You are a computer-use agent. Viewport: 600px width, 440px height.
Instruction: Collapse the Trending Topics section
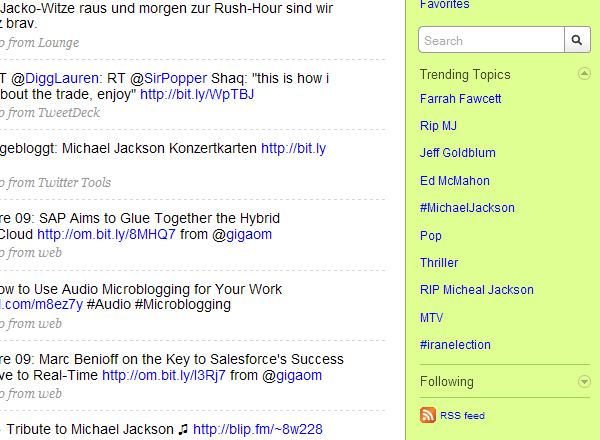tap(584, 75)
